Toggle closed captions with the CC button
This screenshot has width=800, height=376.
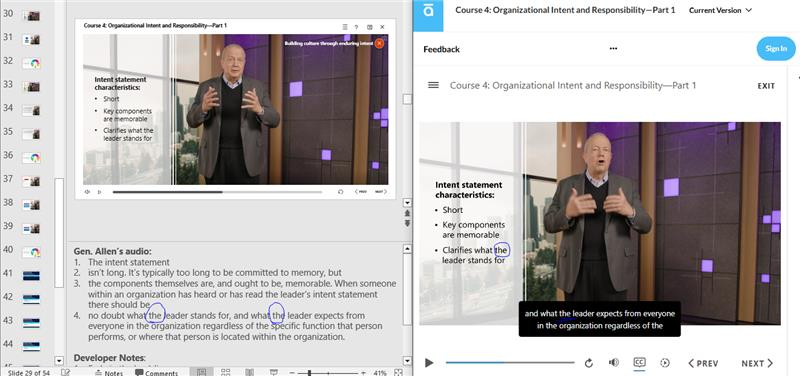click(639, 362)
